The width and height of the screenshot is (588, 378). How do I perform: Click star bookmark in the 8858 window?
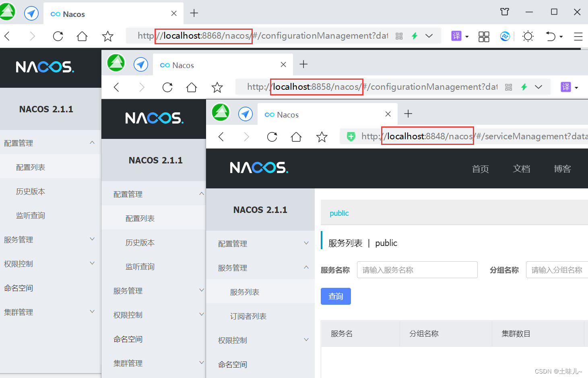tap(217, 87)
